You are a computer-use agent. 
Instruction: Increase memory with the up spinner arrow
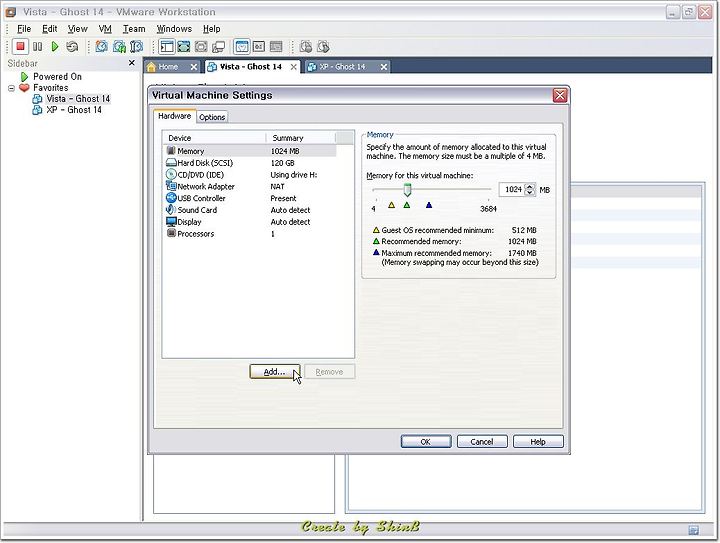coord(530,186)
